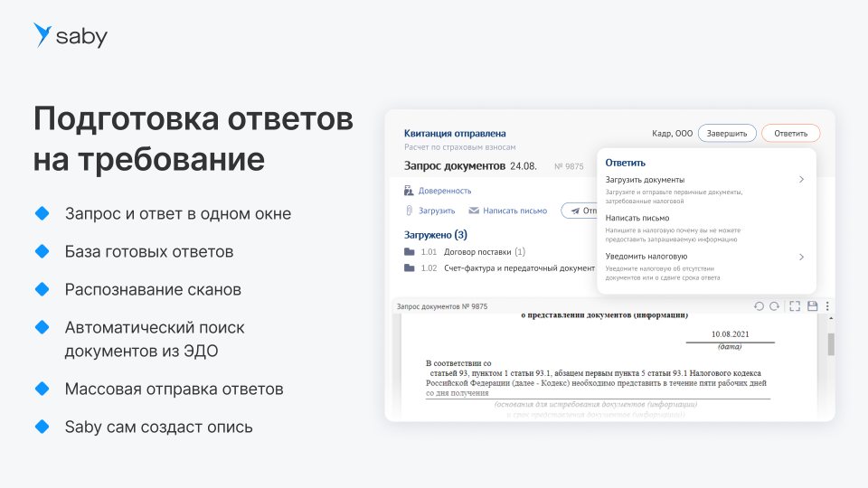
Task: Click the folder icon next to 1.01
Action: click(x=409, y=252)
